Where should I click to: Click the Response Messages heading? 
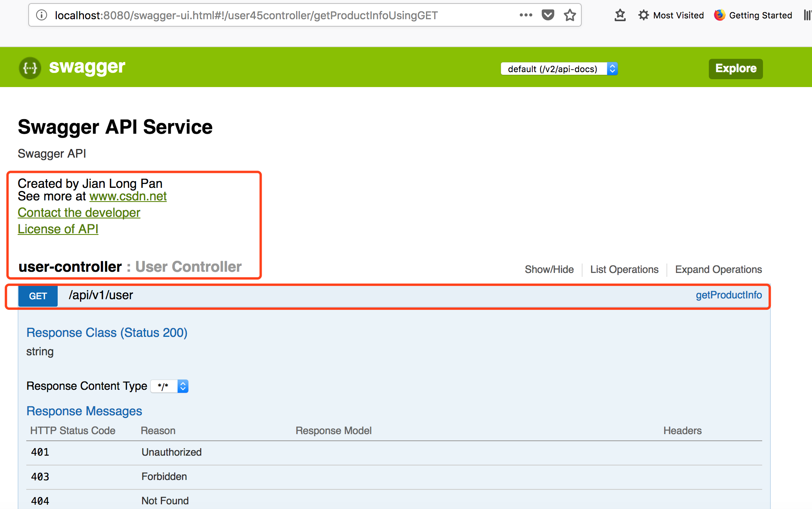[x=84, y=411]
